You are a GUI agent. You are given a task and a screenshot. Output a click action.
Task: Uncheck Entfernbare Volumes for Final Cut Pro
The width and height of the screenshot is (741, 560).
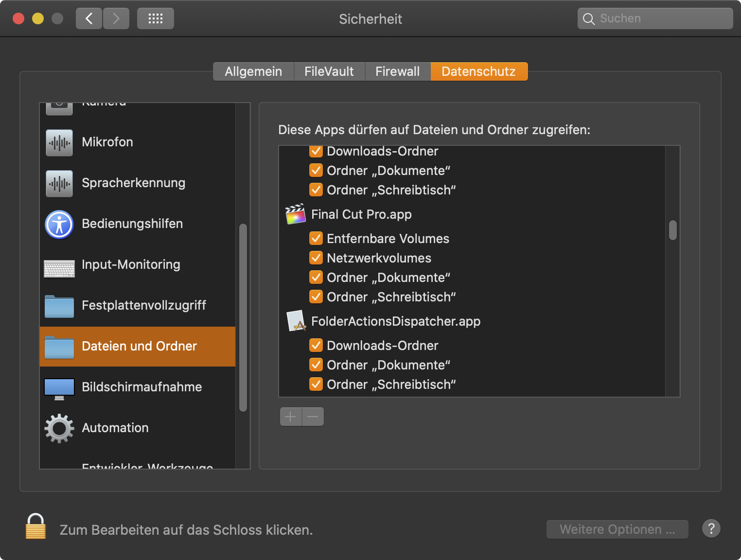(316, 239)
